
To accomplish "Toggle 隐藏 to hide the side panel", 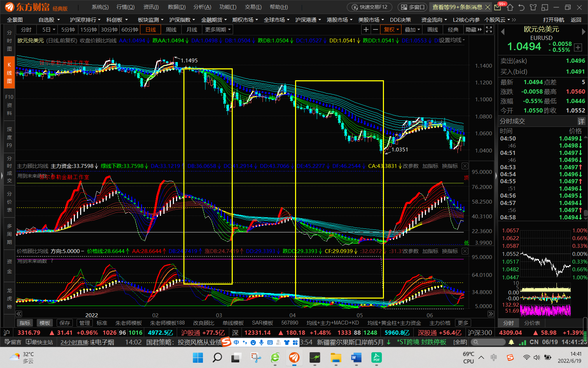I will (x=474, y=30).
